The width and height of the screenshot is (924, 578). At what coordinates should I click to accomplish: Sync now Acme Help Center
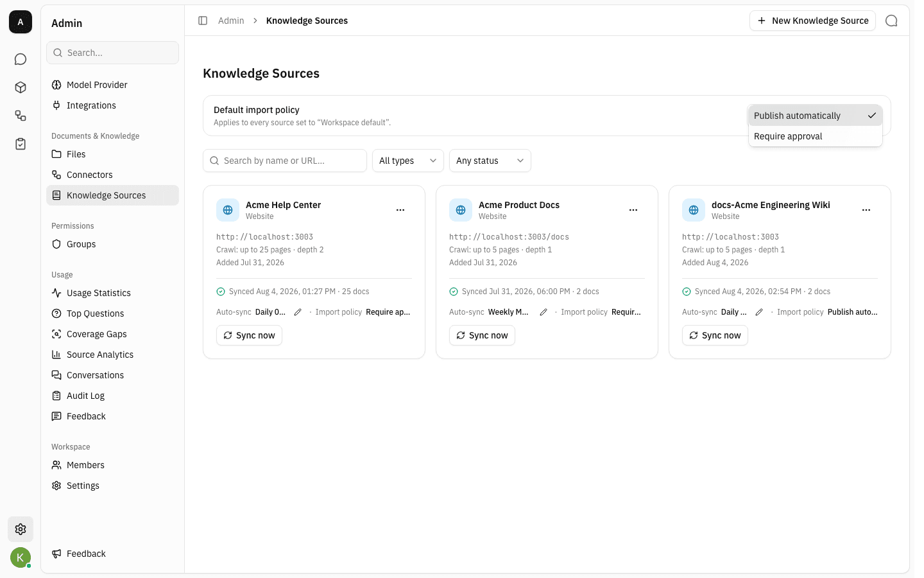pos(249,335)
